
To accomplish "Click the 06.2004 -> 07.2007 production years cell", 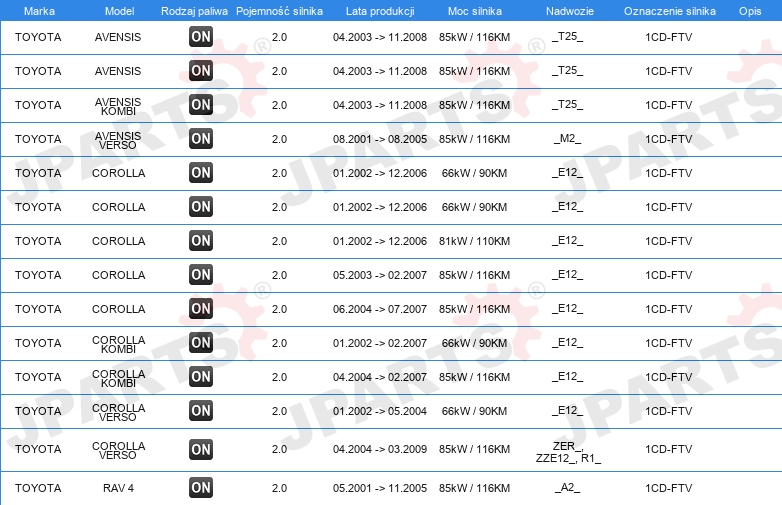I will pos(380,309).
